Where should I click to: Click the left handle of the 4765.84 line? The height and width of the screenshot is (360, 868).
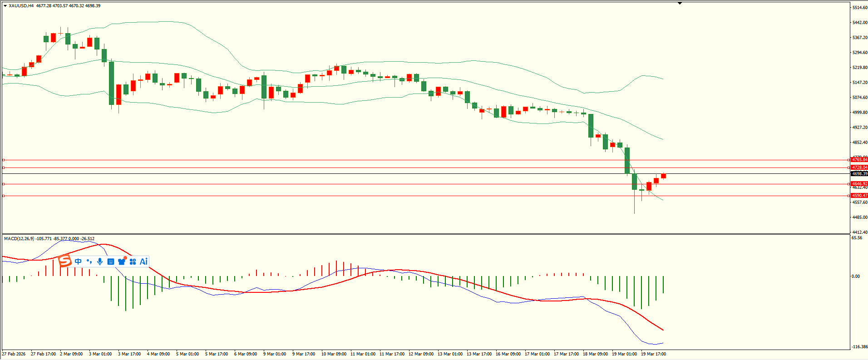tap(4, 160)
